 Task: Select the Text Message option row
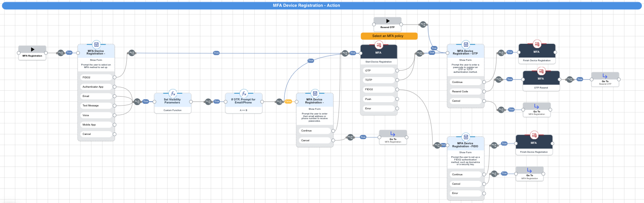96,106
